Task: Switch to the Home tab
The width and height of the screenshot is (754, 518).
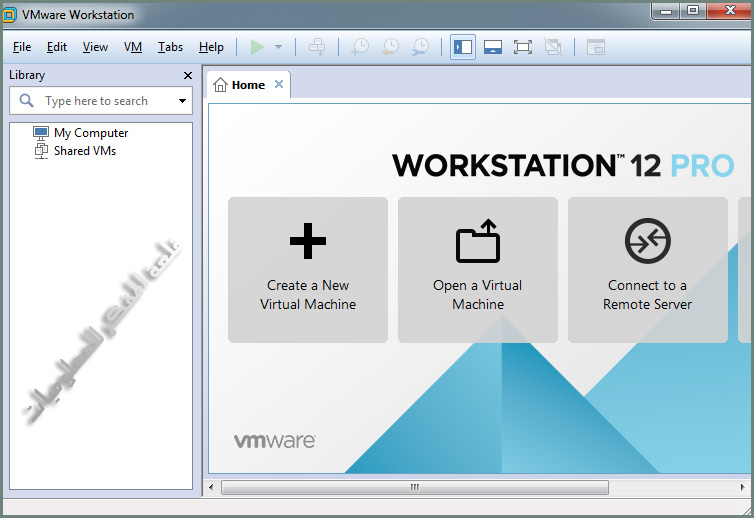Action: click(248, 85)
